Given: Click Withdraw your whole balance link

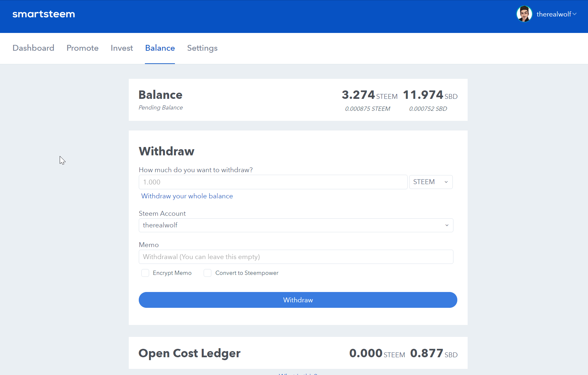Looking at the screenshot, I should click(187, 196).
